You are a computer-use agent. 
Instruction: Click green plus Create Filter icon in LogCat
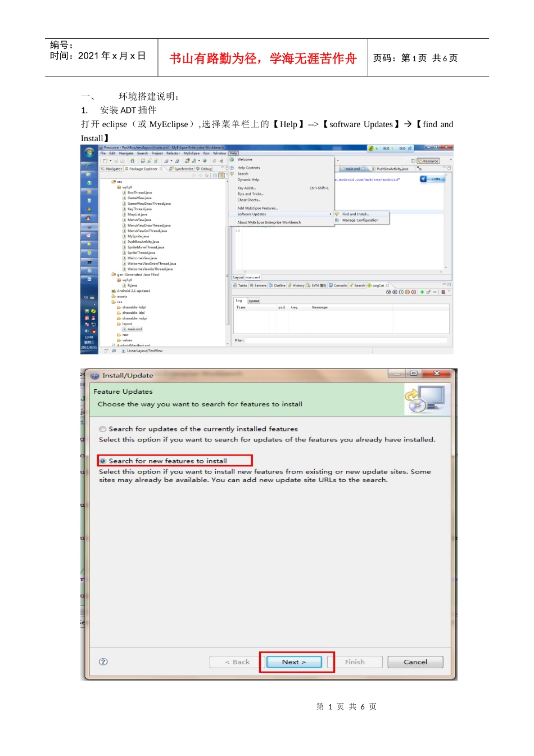422,292
